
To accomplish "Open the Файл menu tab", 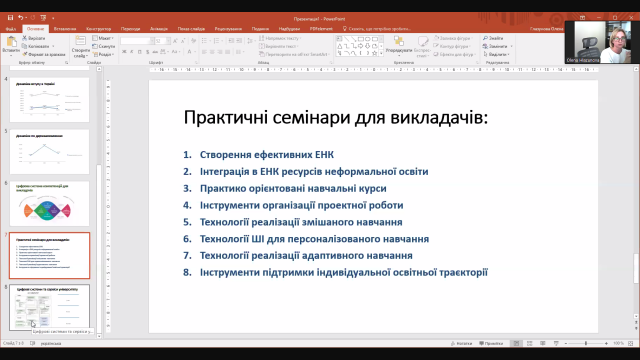I will [x=11, y=29].
